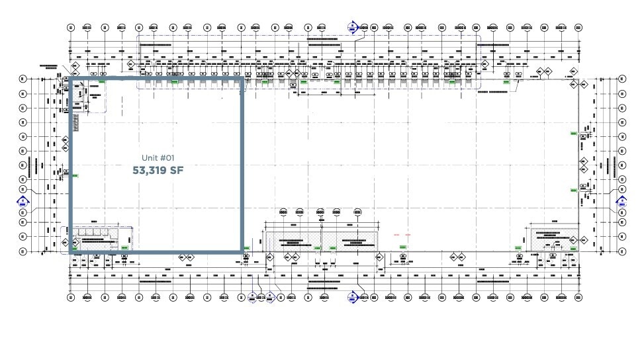Click the blue section marker on right edge
Image resolution: width=644 pixels, height=338 pixels.
coord(621,201)
